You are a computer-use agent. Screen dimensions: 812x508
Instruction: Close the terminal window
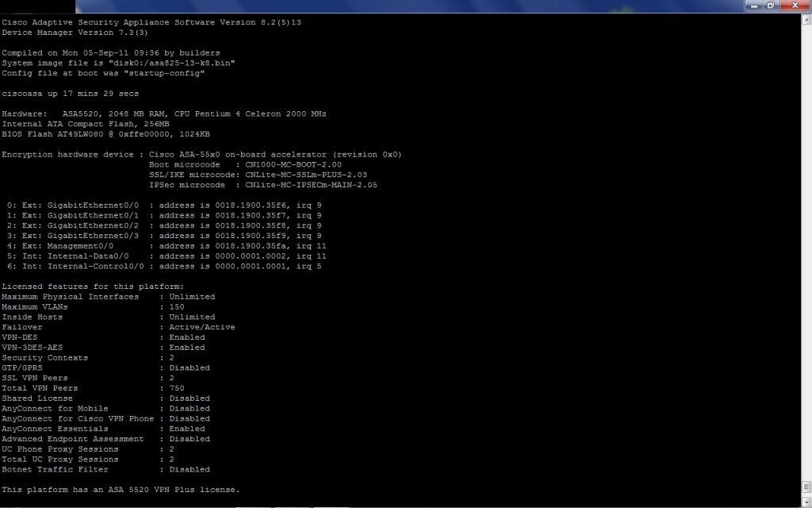click(795, 6)
